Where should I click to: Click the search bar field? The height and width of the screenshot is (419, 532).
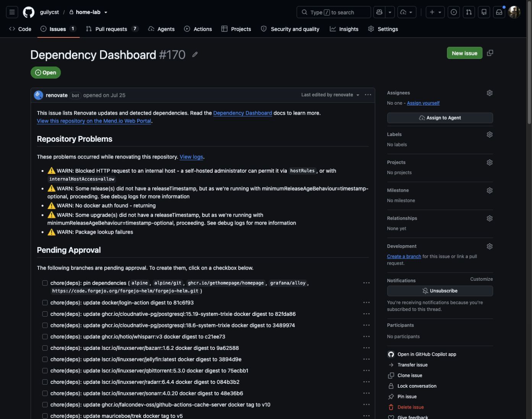pos(334,12)
